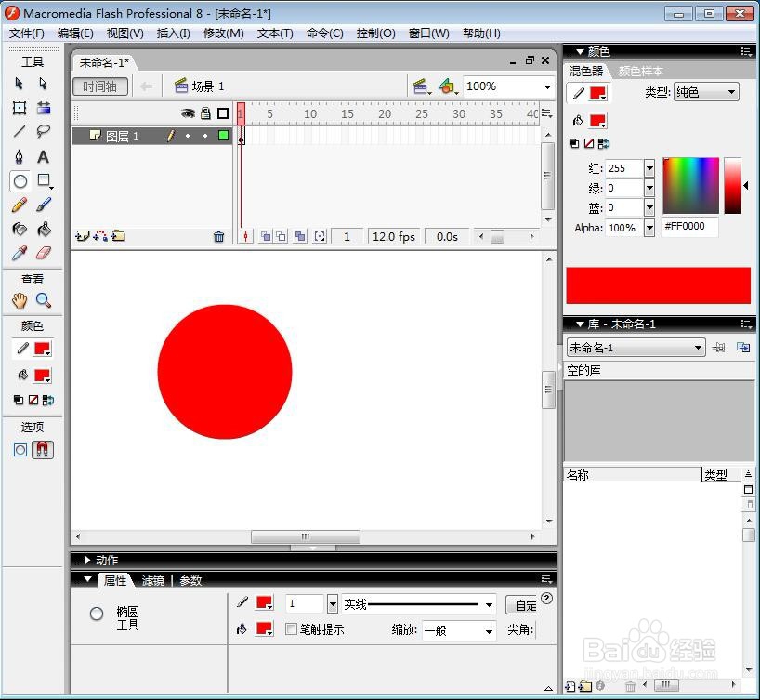Open the 100% zoom dropdown
Viewport: 760px width, 700px height.
click(548, 87)
